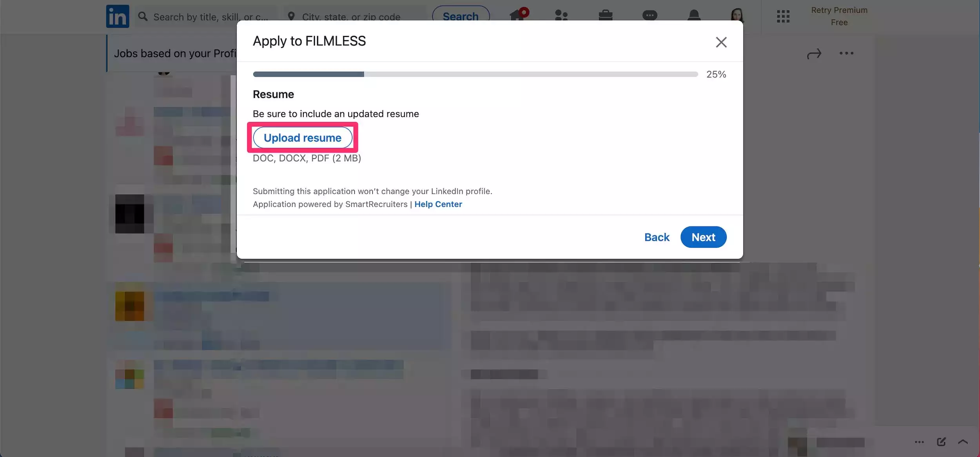Click the LinkedIn logo
This screenshot has width=980, height=457.
(118, 16)
